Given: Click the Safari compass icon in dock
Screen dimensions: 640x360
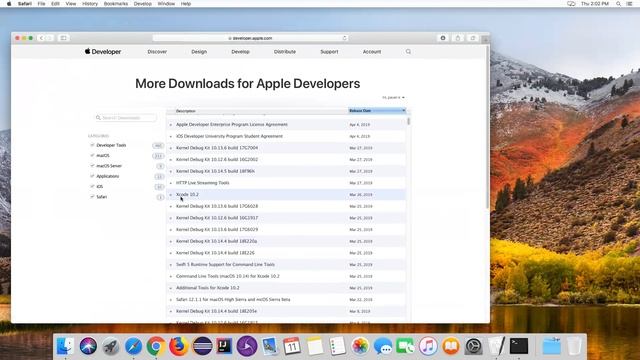Looking at the screenshot, I should pyautogui.click(x=133, y=346).
